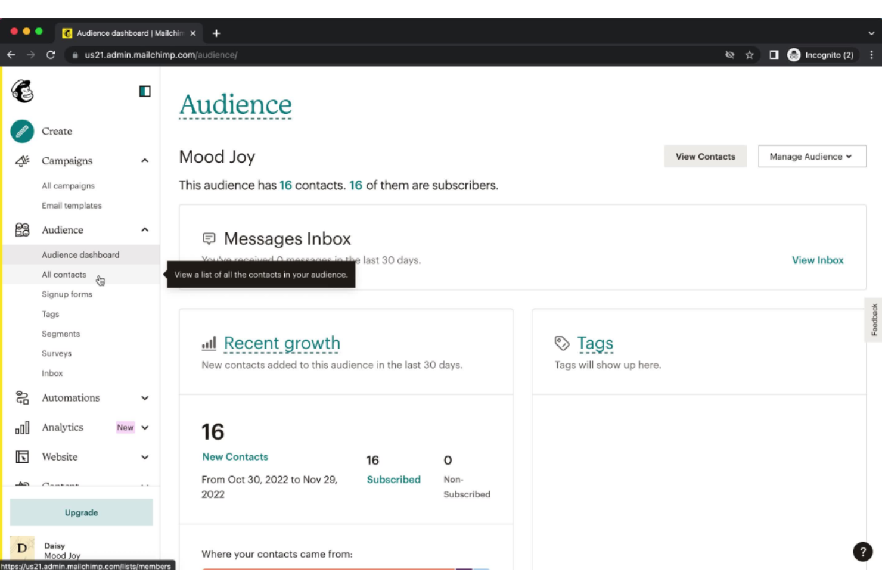Open Segments in the sidebar
The width and height of the screenshot is (882, 588).
[x=61, y=334]
